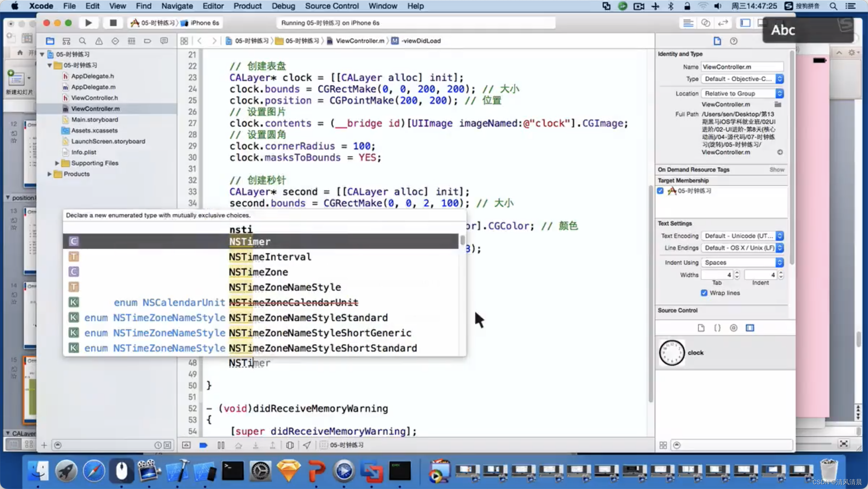The image size is (868, 489).
Task: Select NSTimeInterval completion suggestion
Action: pyautogui.click(x=260, y=256)
